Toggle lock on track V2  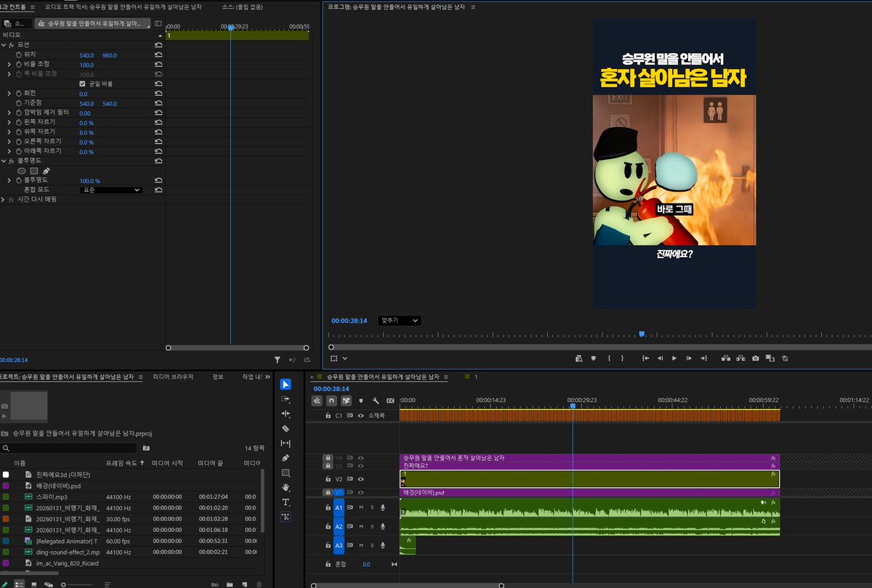click(328, 479)
